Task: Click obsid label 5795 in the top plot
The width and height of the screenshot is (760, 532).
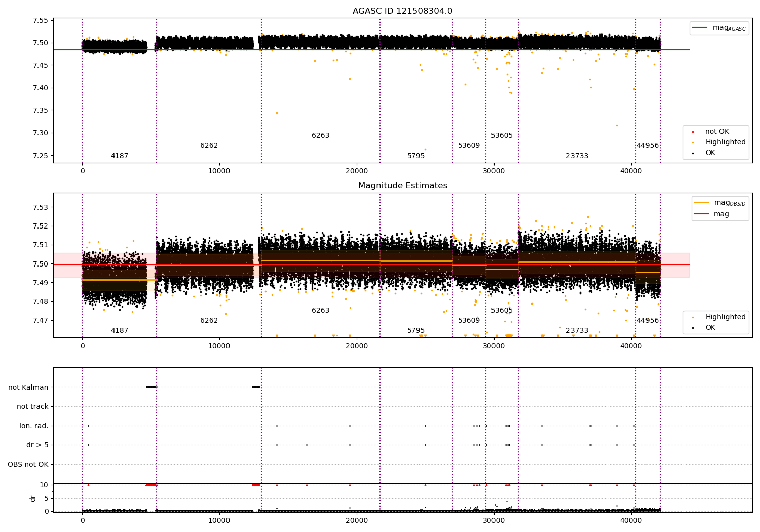Action: (x=416, y=156)
